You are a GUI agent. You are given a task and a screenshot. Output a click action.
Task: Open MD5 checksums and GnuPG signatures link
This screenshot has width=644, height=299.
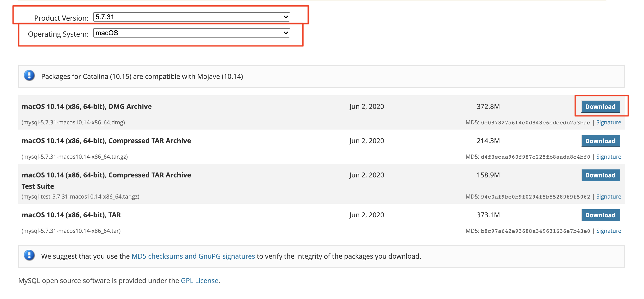193,256
